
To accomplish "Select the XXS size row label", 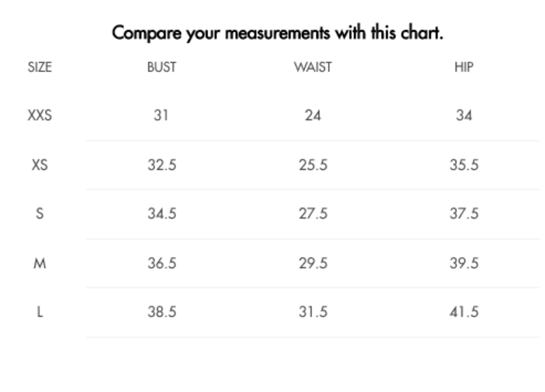I will (x=40, y=115).
